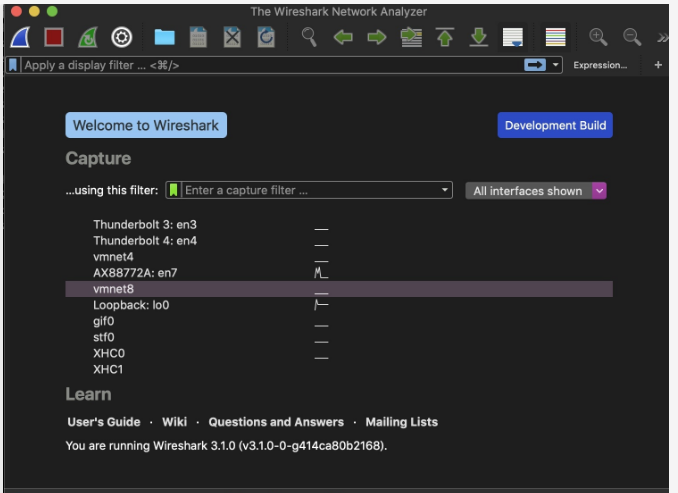Click Loopback: lo0 traffic sparkline
The image size is (678, 493).
point(321,304)
